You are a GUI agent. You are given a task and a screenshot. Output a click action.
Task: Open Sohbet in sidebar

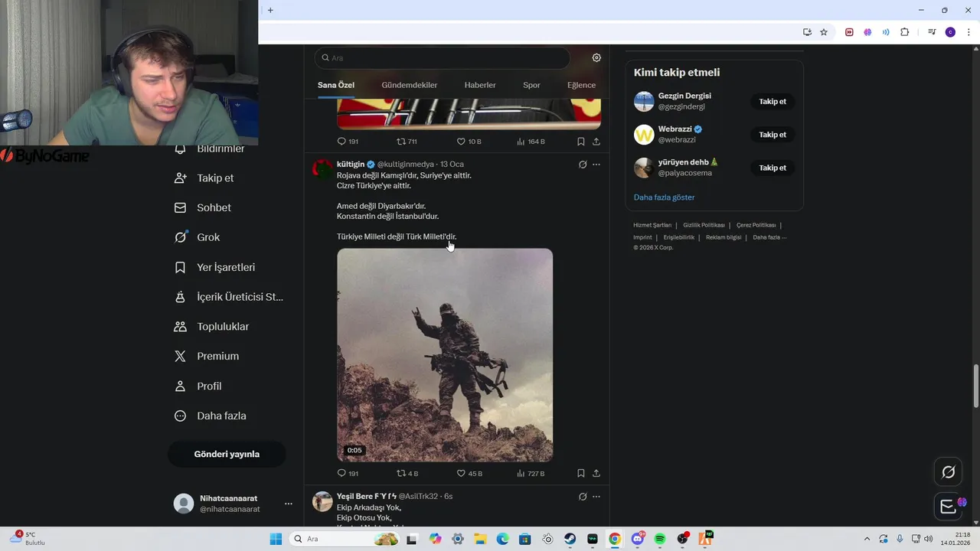(x=203, y=207)
